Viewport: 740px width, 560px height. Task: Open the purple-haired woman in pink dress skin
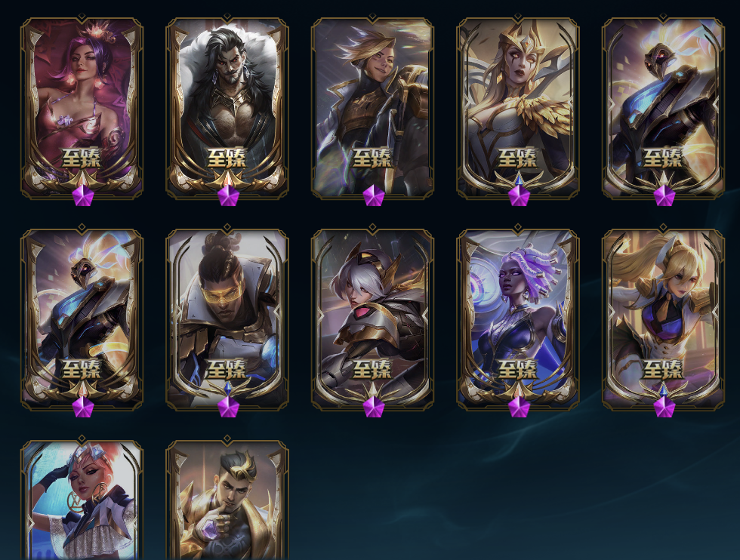click(82, 108)
